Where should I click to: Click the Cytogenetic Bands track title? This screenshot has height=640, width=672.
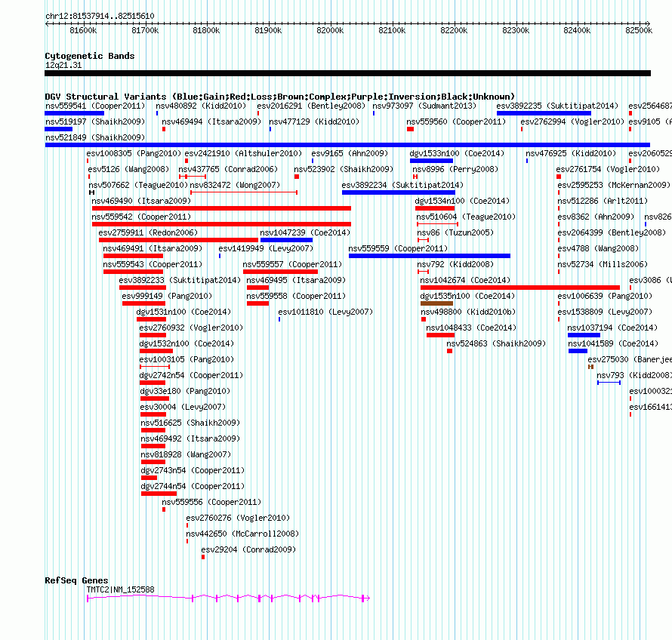pyautogui.click(x=90, y=56)
